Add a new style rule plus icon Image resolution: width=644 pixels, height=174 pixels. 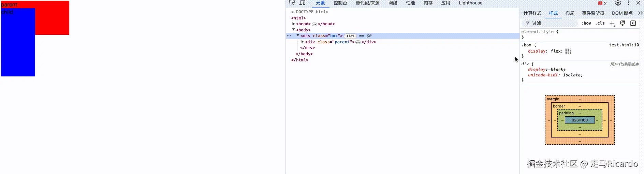click(x=612, y=23)
